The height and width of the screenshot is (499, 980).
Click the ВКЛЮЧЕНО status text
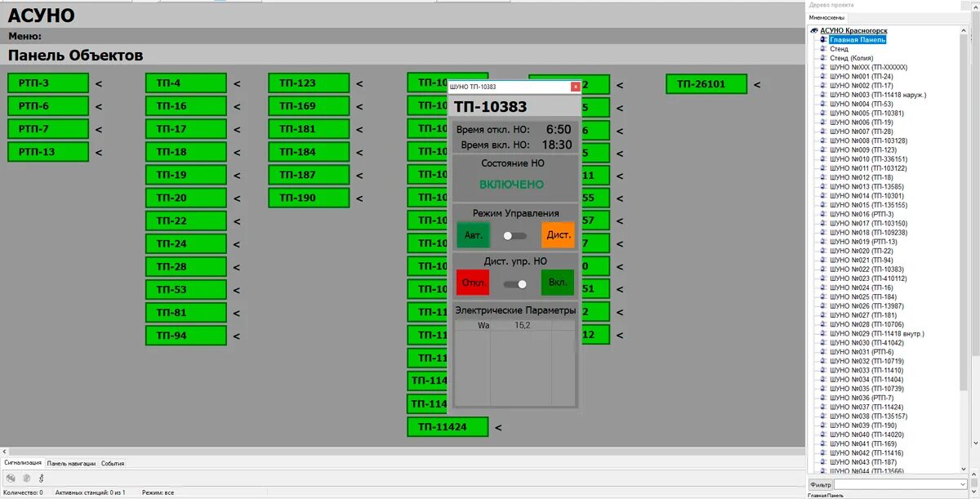pos(511,185)
